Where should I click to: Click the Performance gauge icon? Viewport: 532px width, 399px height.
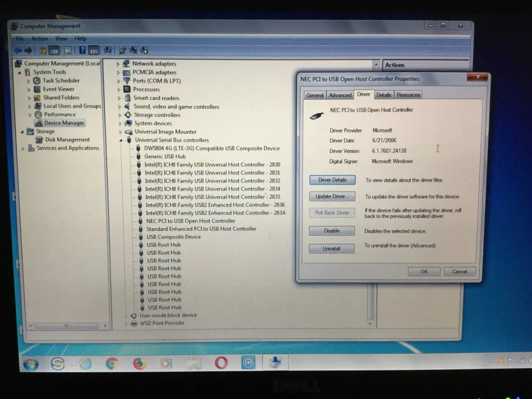(x=38, y=115)
